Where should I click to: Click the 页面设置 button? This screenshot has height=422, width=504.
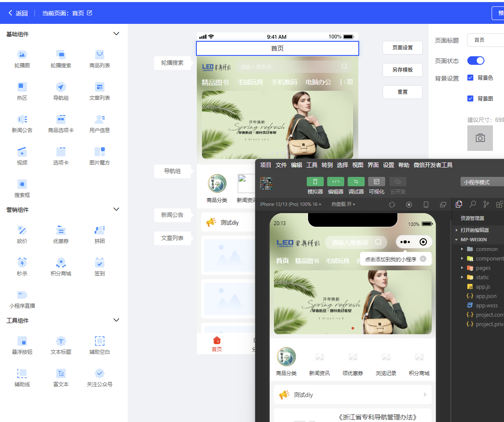tap(403, 48)
